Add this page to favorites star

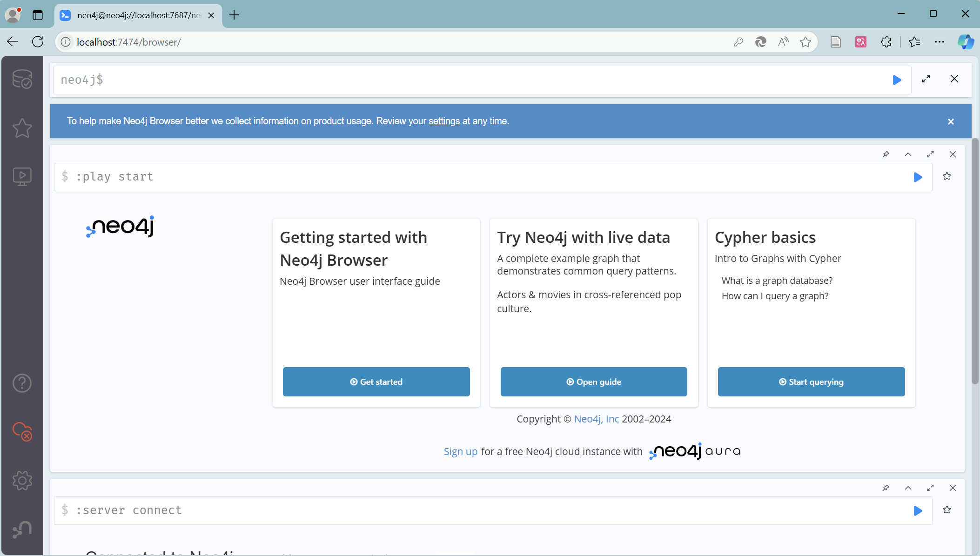805,42
